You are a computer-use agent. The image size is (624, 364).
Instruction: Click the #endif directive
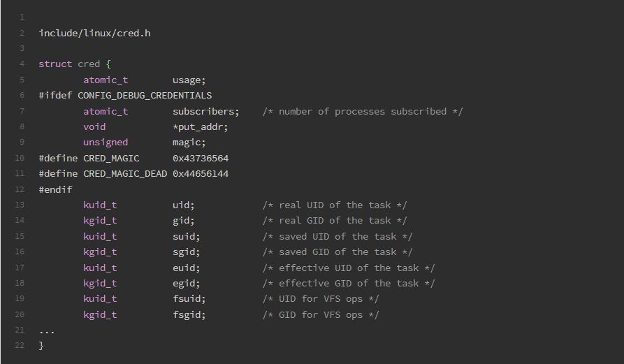click(55, 189)
